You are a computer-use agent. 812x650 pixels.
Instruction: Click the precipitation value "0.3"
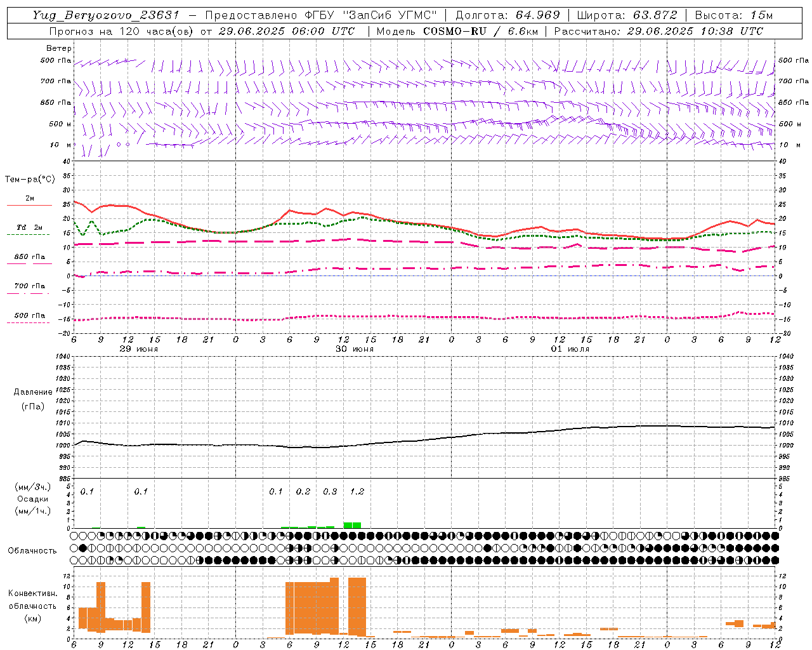330,491
